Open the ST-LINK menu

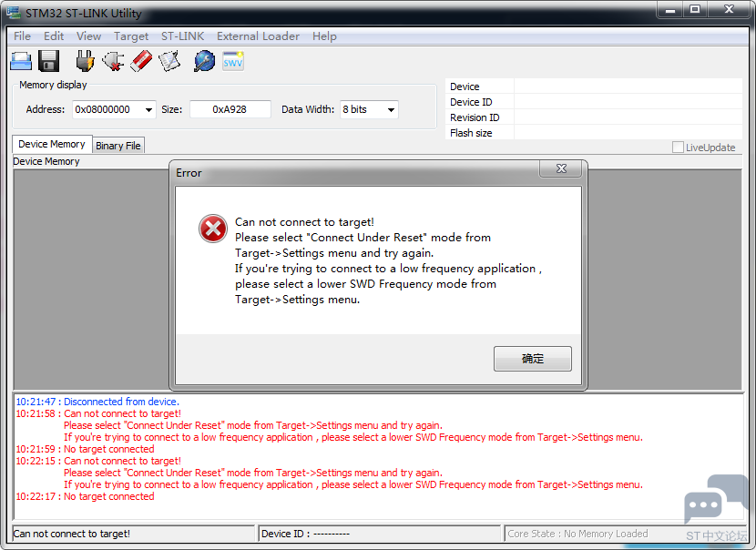point(182,36)
